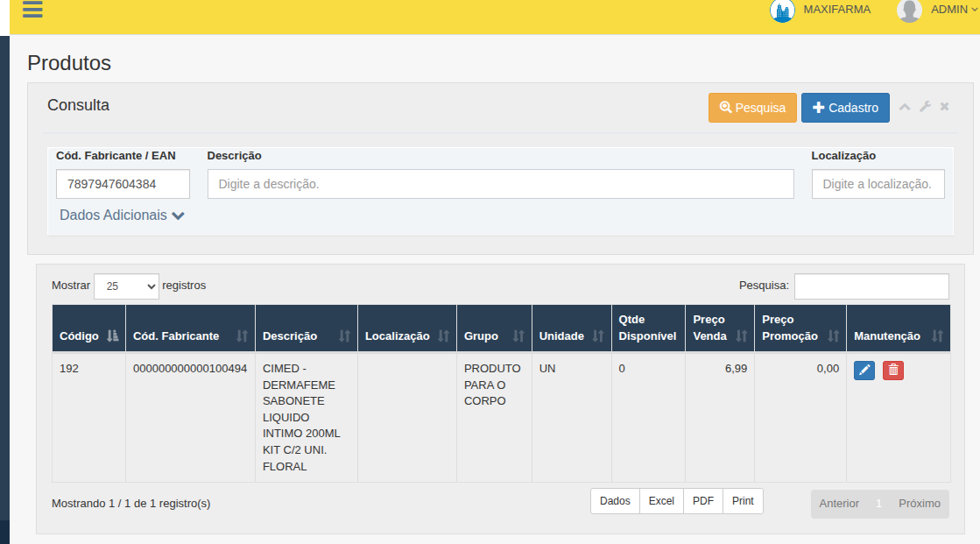Open the Mostrar registros count dropdown
This screenshot has height=544, width=980.
point(126,286)
